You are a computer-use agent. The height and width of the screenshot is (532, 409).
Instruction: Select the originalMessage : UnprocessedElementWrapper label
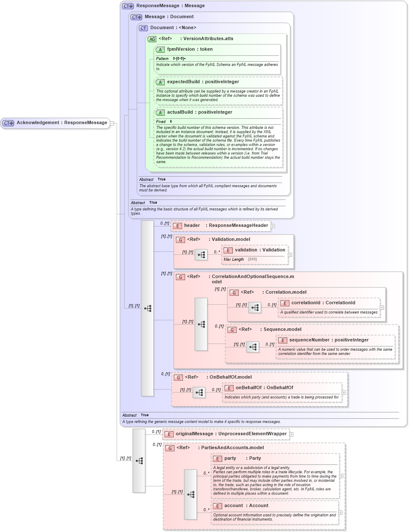pyautogui.click(x=231, y=434)
